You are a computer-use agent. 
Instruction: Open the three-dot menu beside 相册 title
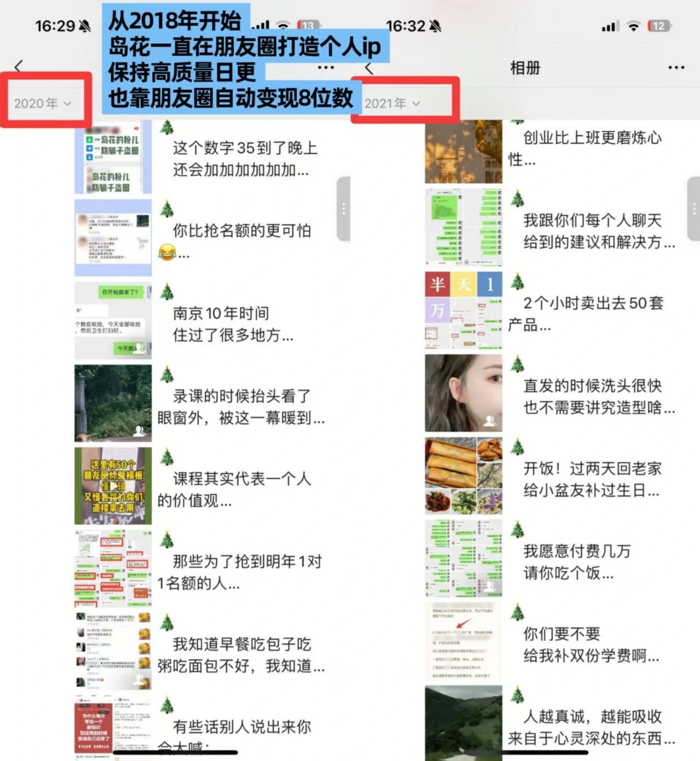pos(676,67)
